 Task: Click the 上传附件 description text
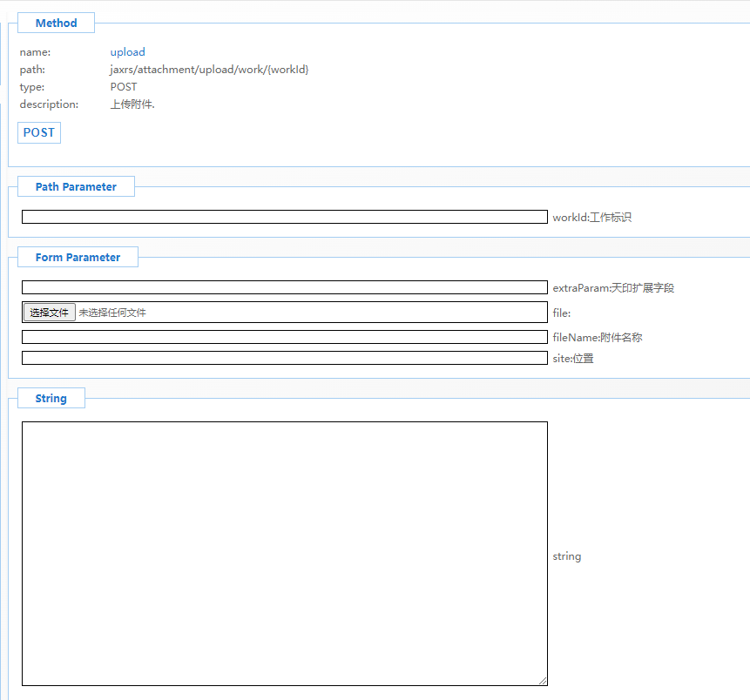pos(132,104)
